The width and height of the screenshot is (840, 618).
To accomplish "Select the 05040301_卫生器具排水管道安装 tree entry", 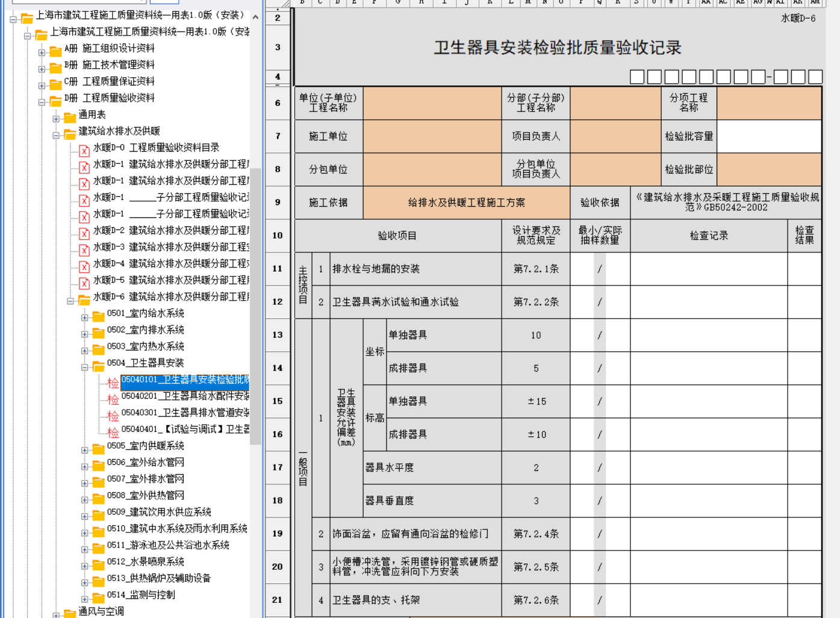I will click(x=185, y=413).
